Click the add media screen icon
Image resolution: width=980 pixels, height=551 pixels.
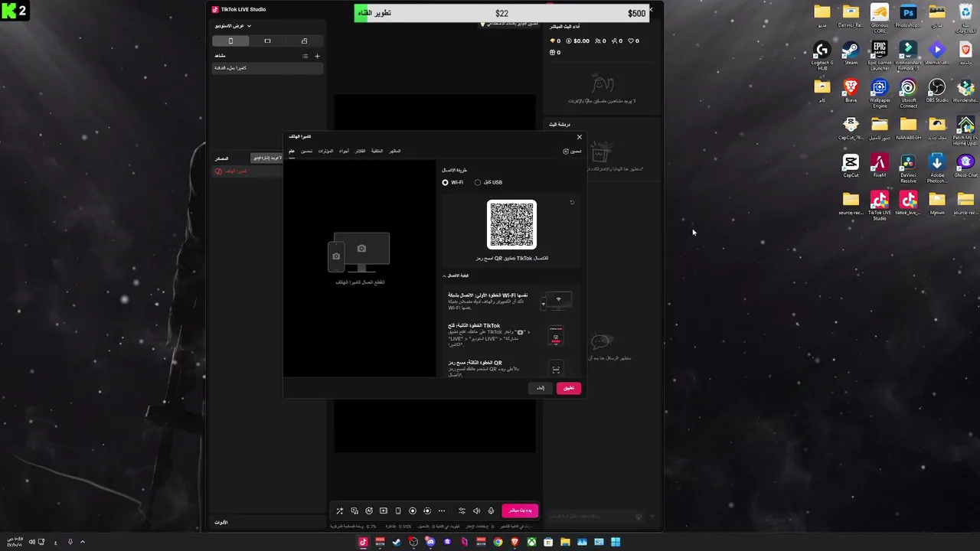(384, 511)
